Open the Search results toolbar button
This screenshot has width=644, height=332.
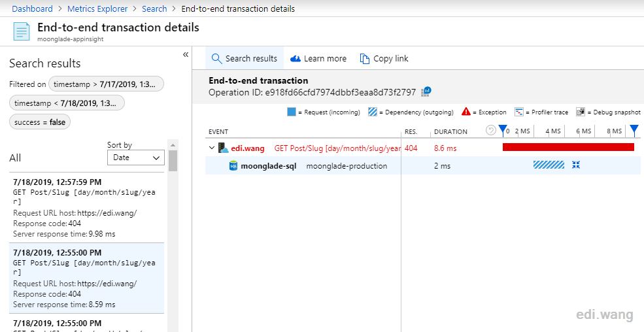245,59
